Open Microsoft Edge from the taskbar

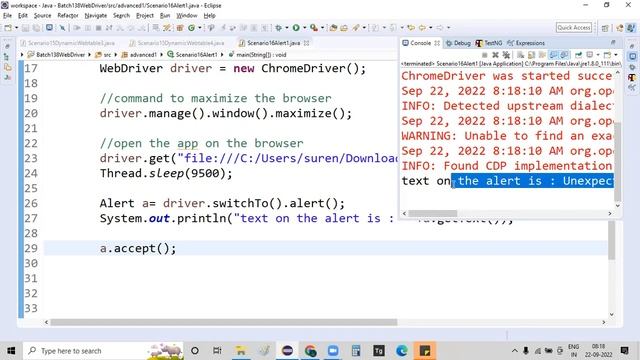pos(402,351)
